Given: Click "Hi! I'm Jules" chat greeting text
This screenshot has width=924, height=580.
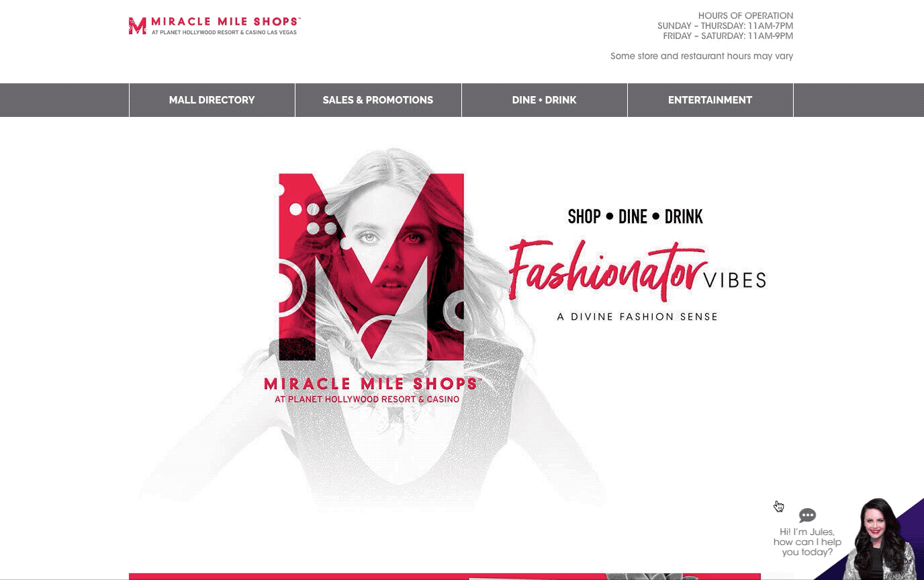Looking at the screenshot, I should pyautogui.click(x=807, y=532).
